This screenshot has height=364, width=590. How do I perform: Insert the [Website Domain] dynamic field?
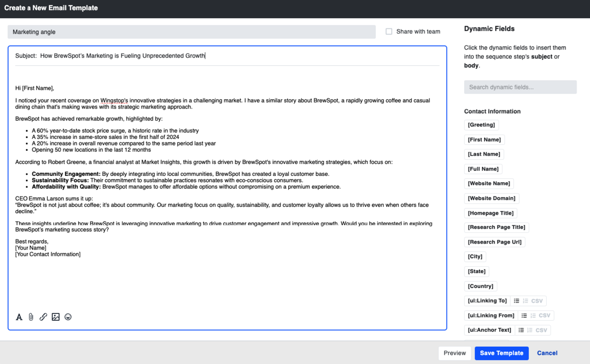(492, 198)
